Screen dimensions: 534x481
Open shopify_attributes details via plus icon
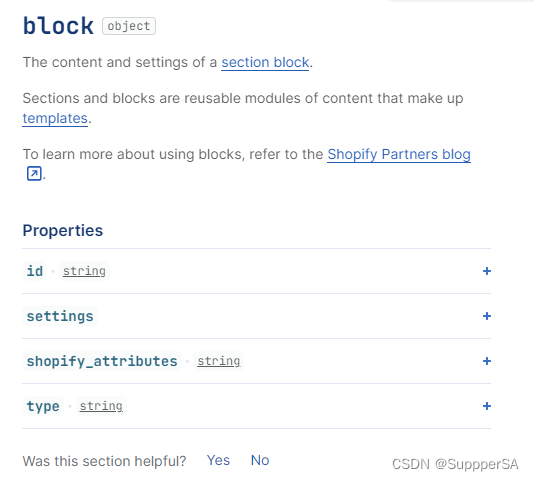click(x=487, y=361)
